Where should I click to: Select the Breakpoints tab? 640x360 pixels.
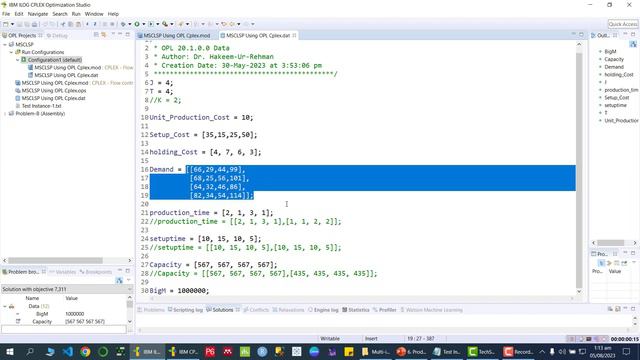pos(96,272)
